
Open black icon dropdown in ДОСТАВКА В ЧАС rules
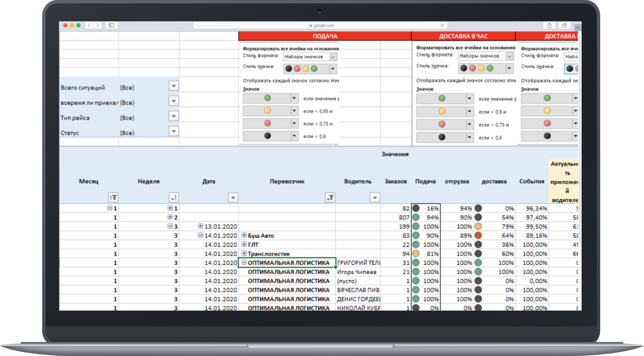[x=469, y=137]
